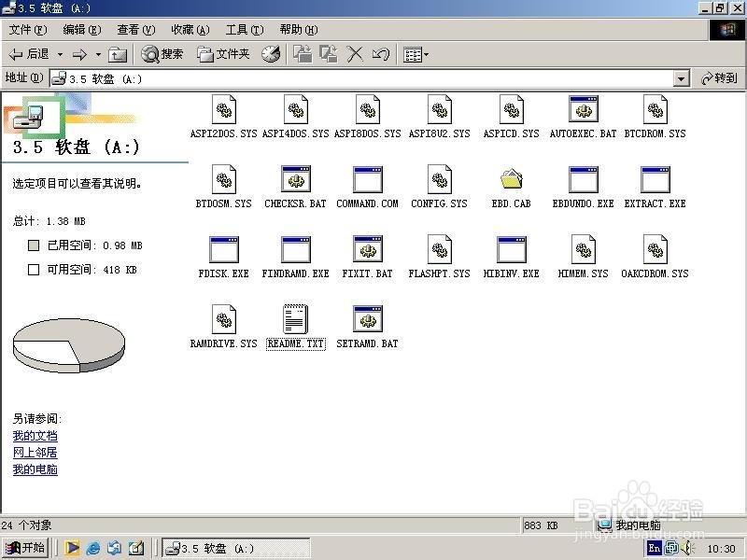
Task: Click the Copy To toolbar icon
Action: [x=329, y=54]
